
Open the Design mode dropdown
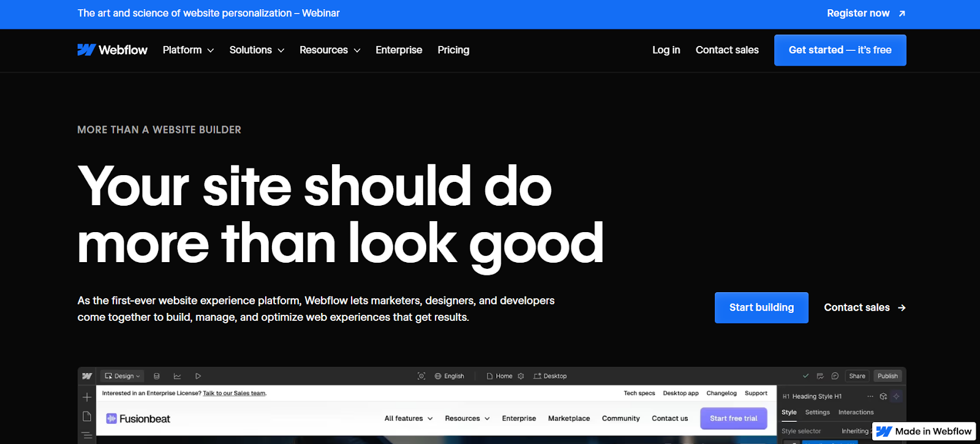pos(123,376)
